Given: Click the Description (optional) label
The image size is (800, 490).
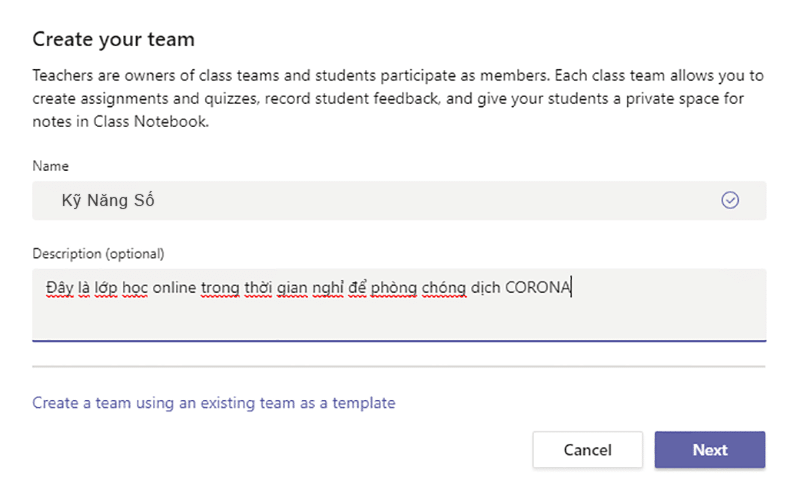Looking at the screenshot, I should click(98, 254).
